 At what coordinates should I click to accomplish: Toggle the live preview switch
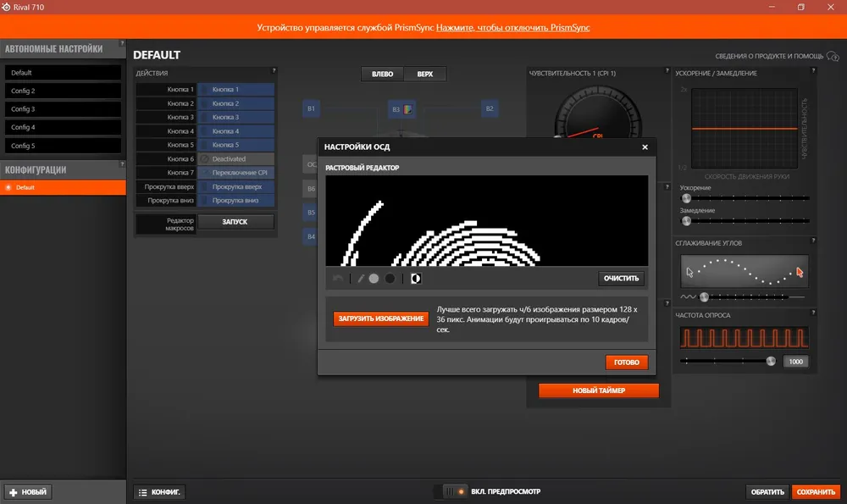click(x=450, y=491)
